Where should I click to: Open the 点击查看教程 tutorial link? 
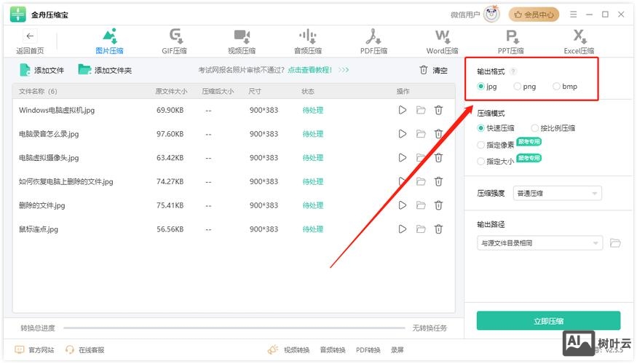click(x=309, y=70)
